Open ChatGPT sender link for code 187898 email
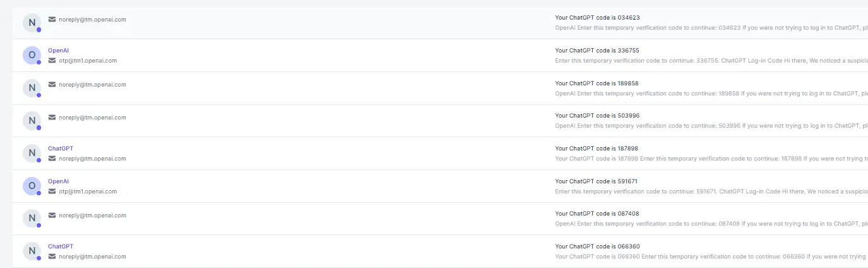 (61, 149)
